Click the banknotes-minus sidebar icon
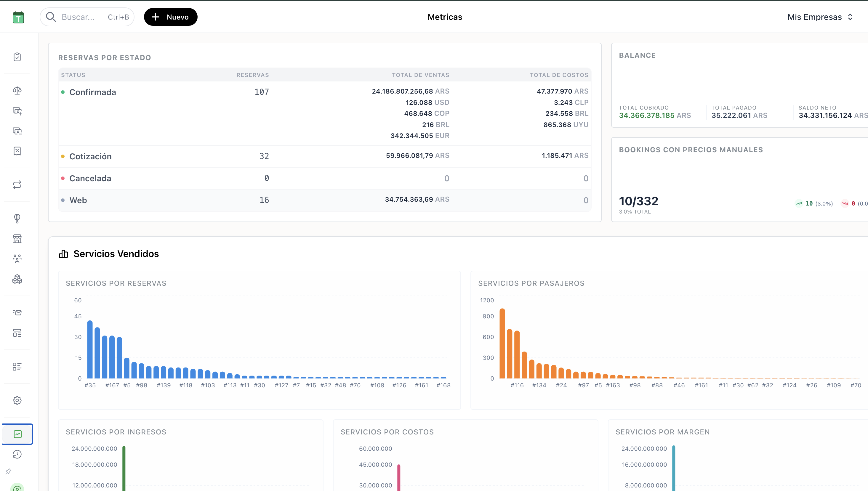Image resolution: width=868 pixels, height=491 pixels. coord(17,131)
